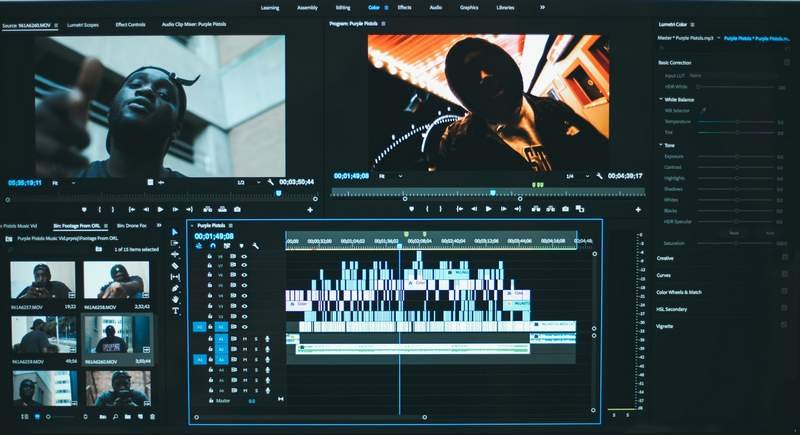Solo the first audio track A1
Screen dimensions: 800x435
pos(256,339)
